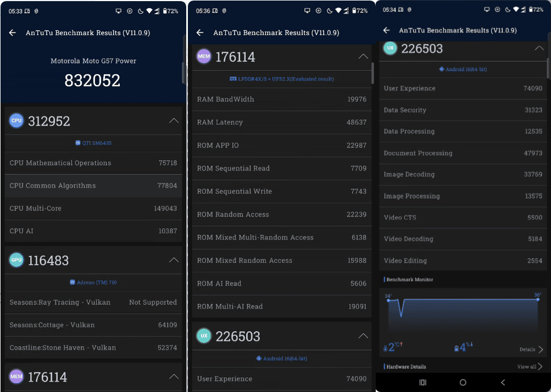551x392 pixels.
Task: Click the MEM badge icon in the middle screen
Action: click(x=204, y=57)
